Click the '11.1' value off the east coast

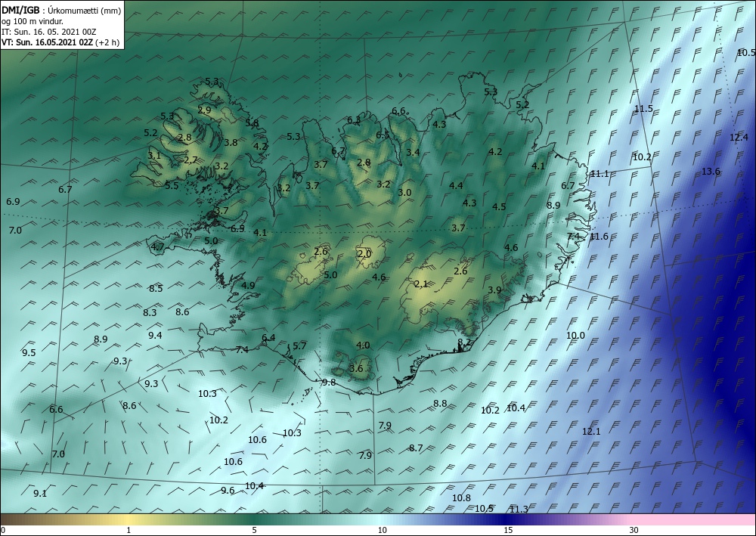coord(600,174)
